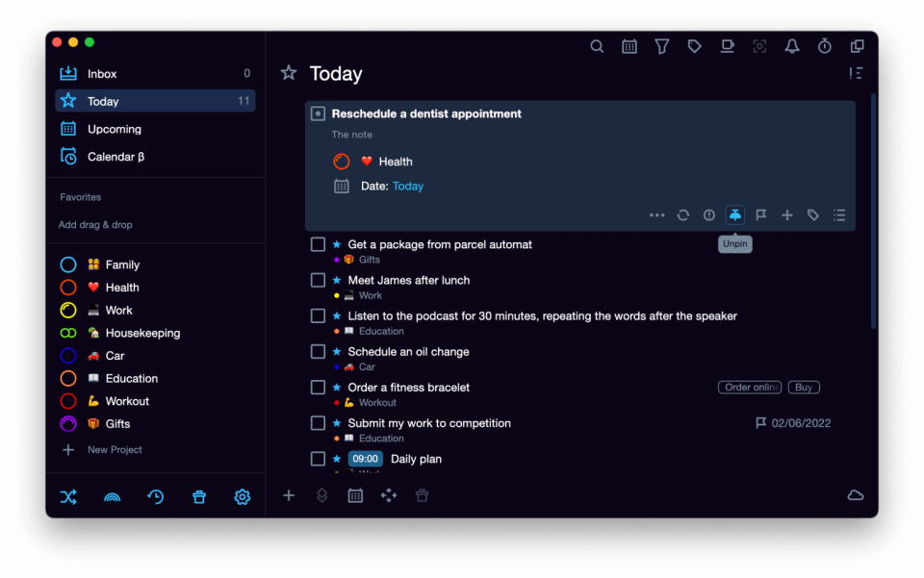
Task: Open the search tool
Action: (597, 45)
